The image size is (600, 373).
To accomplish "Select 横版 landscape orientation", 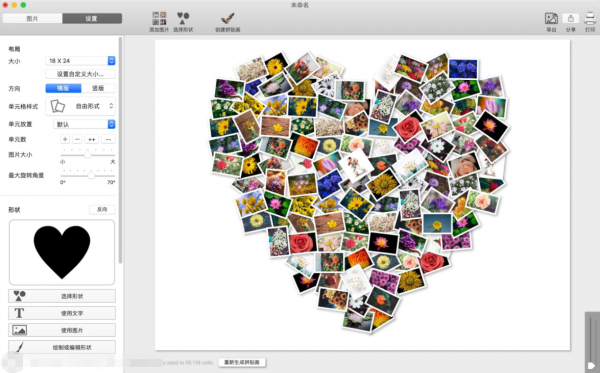I will pos(63,88).
